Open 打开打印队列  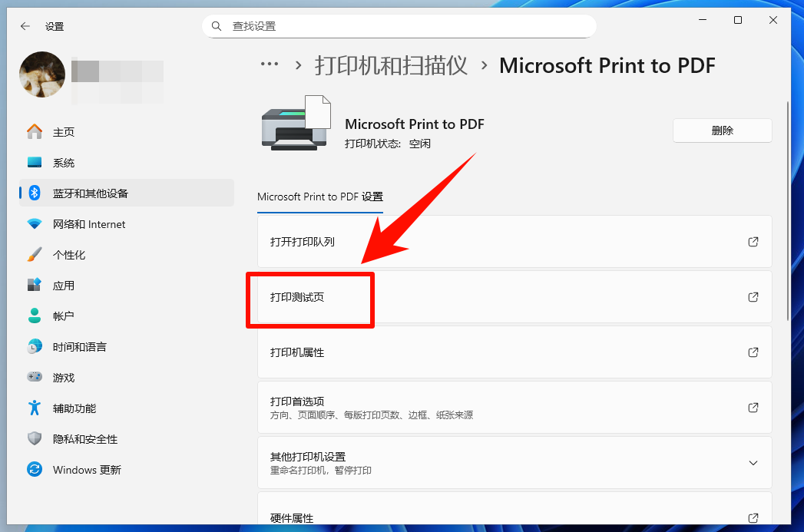click(x=514, y=241)
